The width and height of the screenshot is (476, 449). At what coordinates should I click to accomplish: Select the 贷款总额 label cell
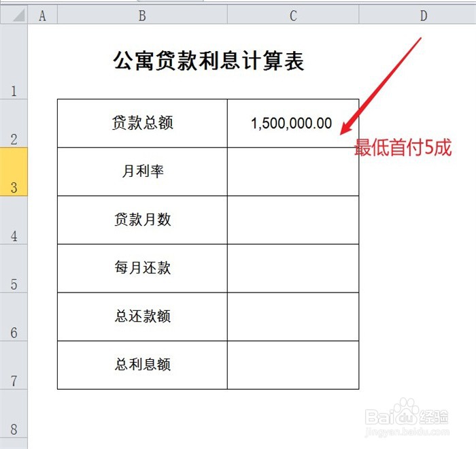(x=142, y=123)
